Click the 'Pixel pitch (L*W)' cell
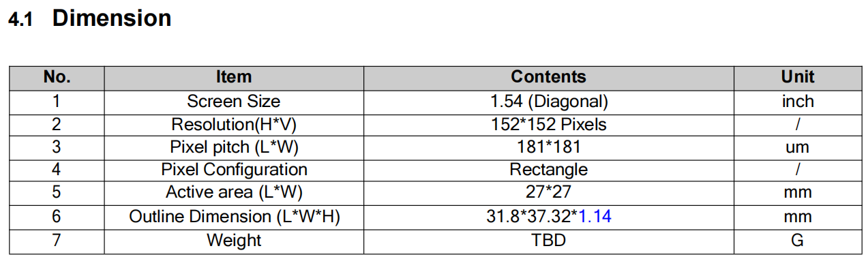This screenshot has height=272, width=868. [x=234, y=147]
